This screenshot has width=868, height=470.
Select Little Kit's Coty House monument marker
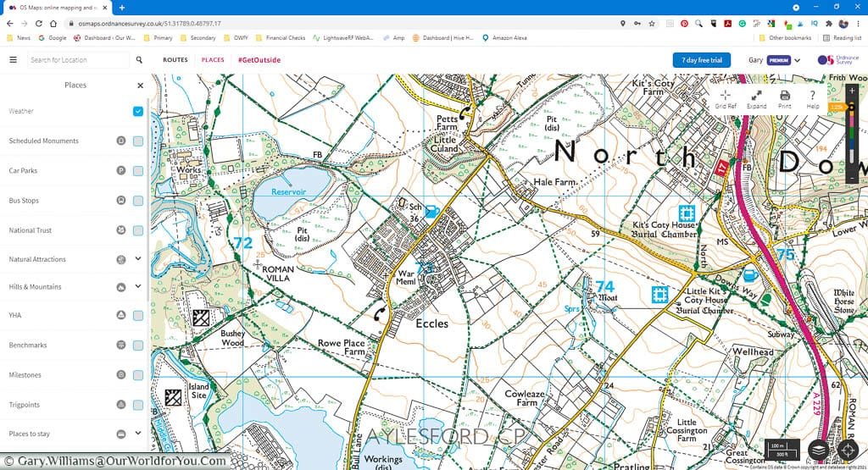[x=659, y=294]
